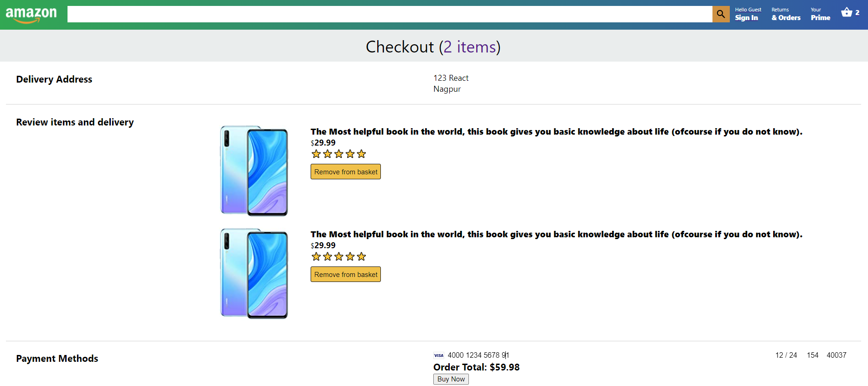The image size is (868, 386).
Task: Open the basket showing 2 items
Action: pyautogui.click(x=848, y=12)
